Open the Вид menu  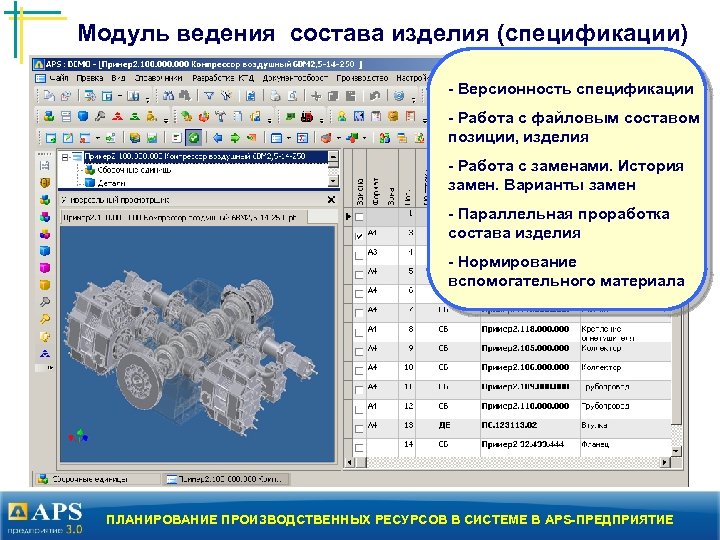tap(118, 78)
